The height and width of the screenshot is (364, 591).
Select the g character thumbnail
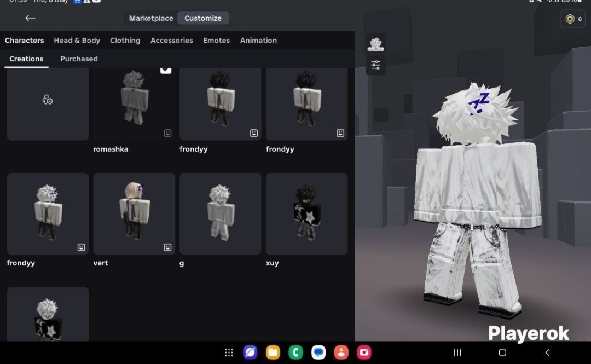tap(220, 213)
